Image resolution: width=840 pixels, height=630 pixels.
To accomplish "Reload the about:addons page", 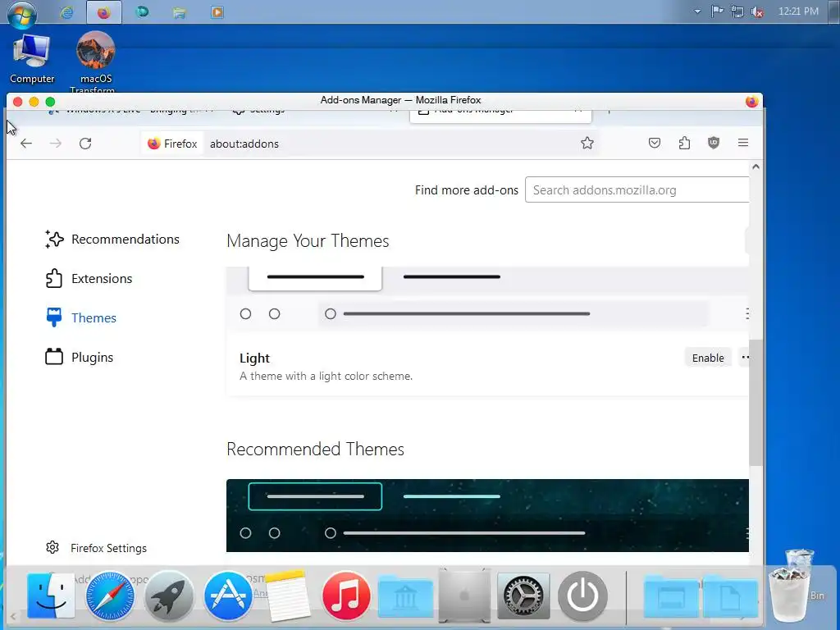I will point(85,143).
